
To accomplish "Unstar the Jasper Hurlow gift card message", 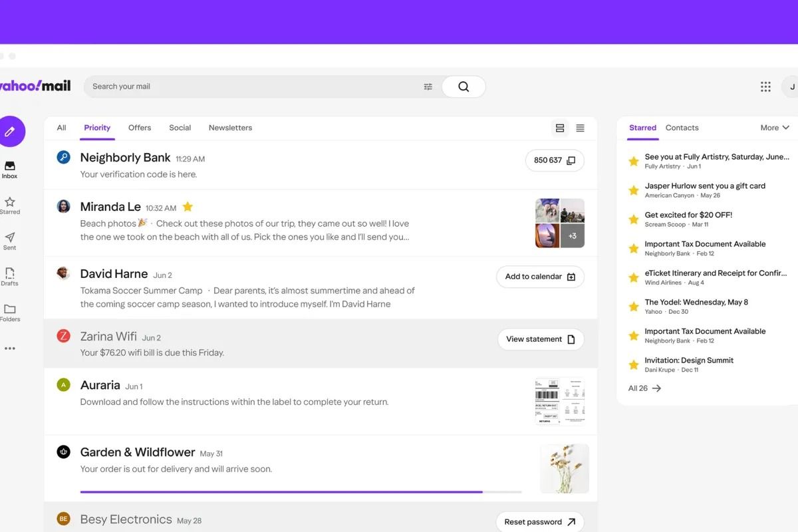I will (x=632, y=190).
